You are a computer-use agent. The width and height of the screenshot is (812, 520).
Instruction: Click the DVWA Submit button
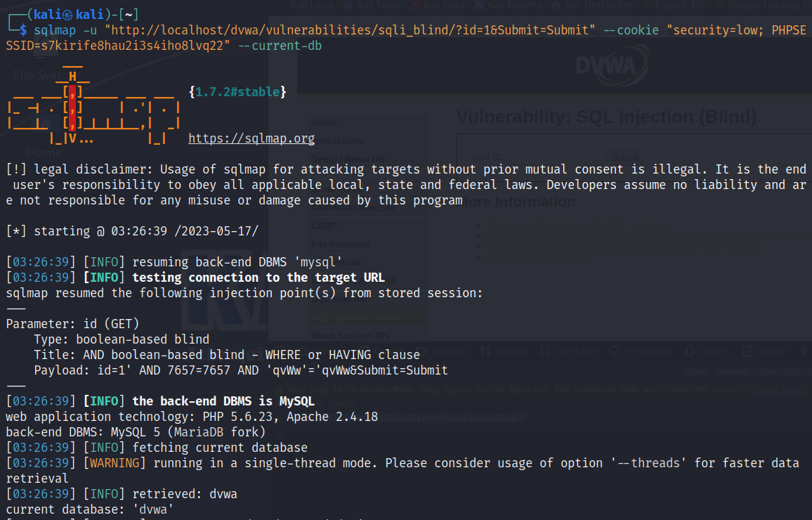coord(625,157)
